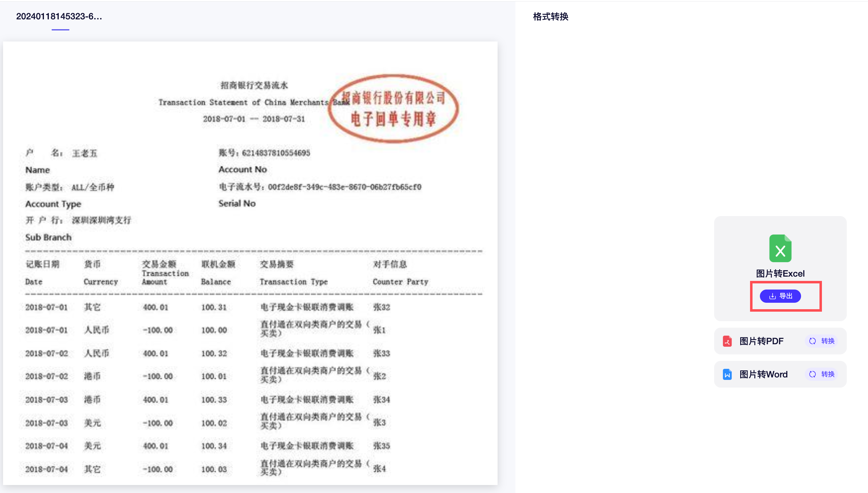Click the first 2018-07-01 table row date
The width and height of the screenshot is (868, 493).
(x=46, y=307)
